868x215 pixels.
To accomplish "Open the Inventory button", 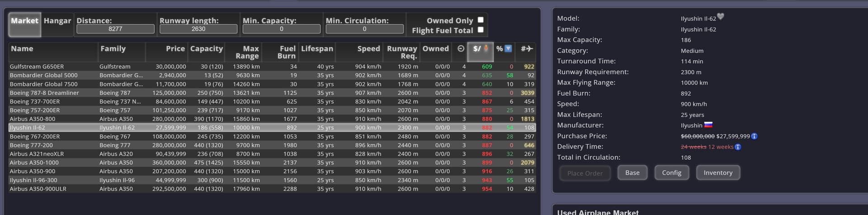I will pos(718,172).
